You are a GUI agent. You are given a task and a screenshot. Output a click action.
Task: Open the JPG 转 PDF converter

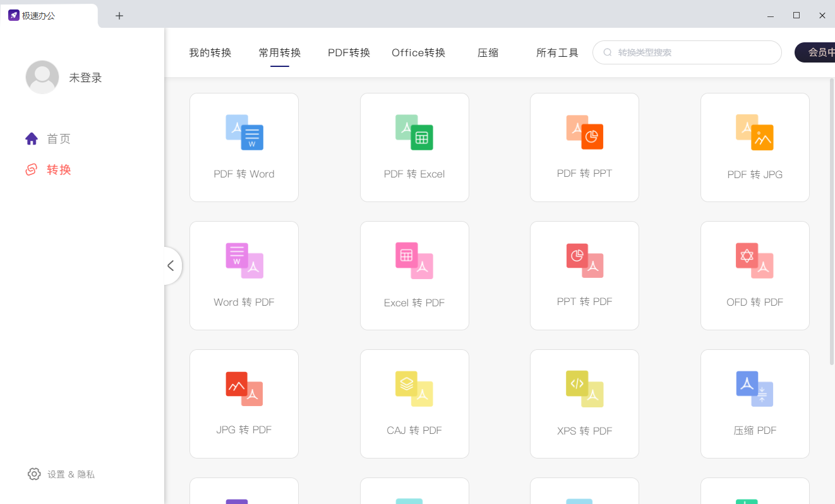(244, 404)
